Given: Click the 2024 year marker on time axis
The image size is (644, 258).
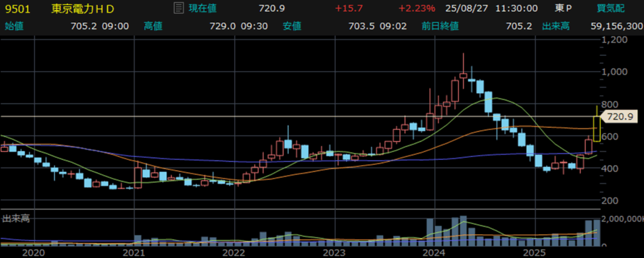Looking at the screenshot, I should (x=435, y=252).
